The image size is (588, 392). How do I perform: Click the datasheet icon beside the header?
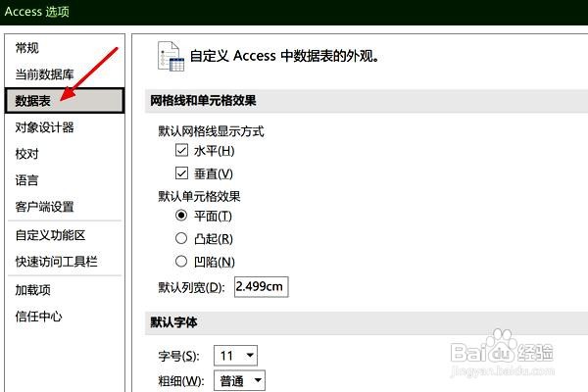[x=171, y=56]
